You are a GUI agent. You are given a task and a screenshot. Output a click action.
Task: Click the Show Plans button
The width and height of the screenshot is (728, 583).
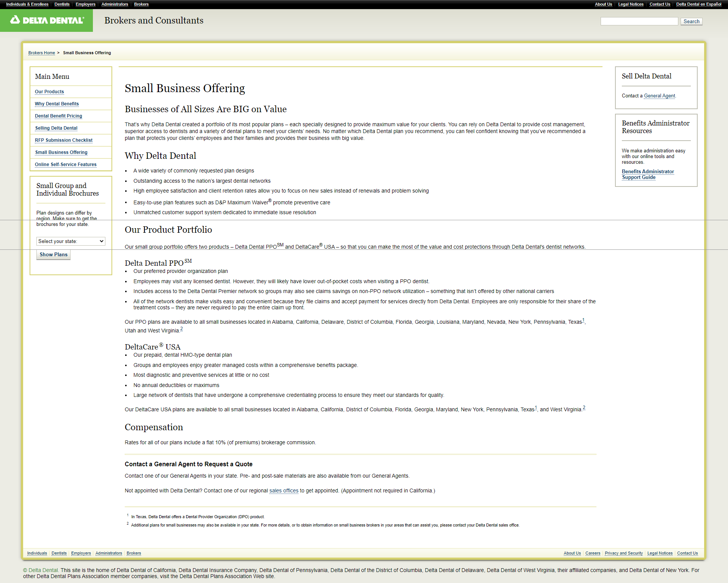[x=53, y=255]
